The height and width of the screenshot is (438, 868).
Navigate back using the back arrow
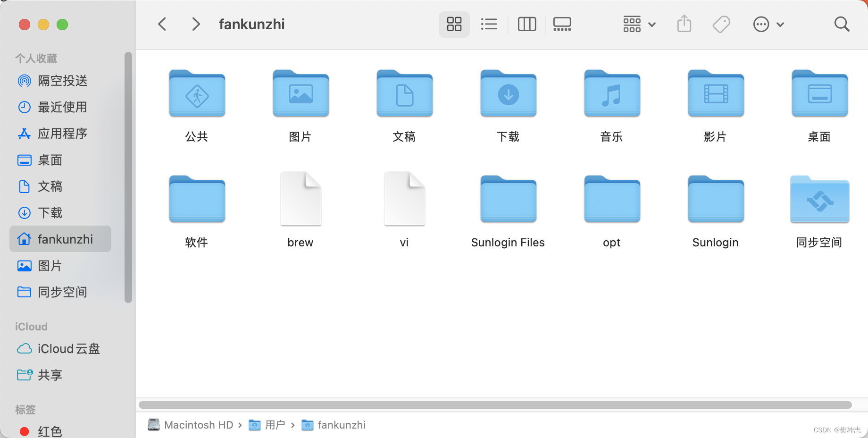click(162, 24)
